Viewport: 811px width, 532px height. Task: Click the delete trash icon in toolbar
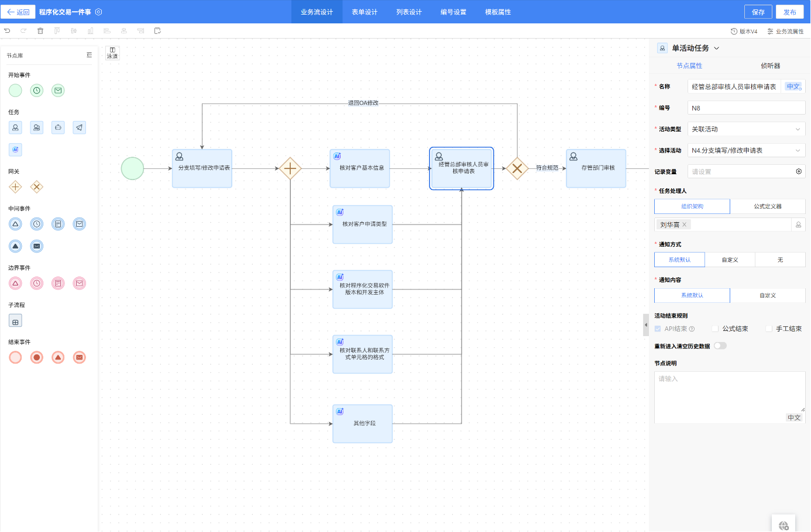click(x=40, y=31)
